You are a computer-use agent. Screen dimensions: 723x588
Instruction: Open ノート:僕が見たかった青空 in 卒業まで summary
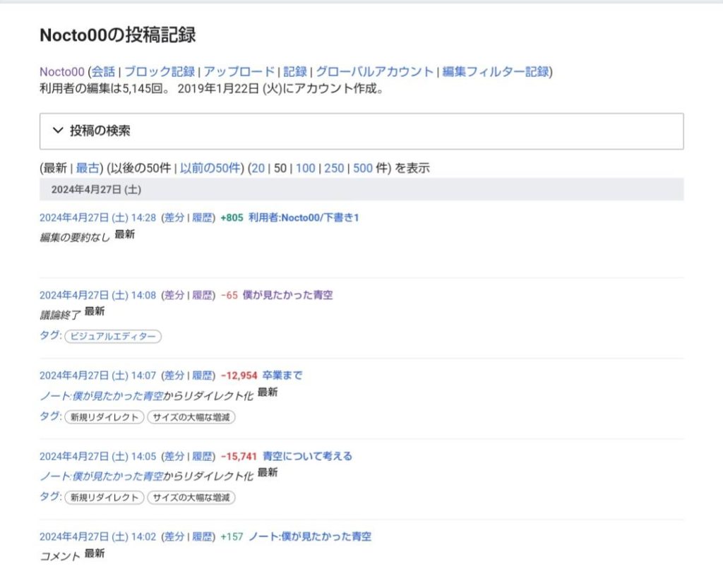point(102,396)
